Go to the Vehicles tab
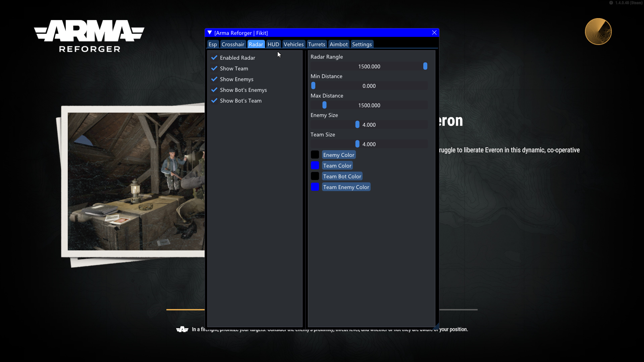Viewport: 644px width, 362px height. coord(293,44)
